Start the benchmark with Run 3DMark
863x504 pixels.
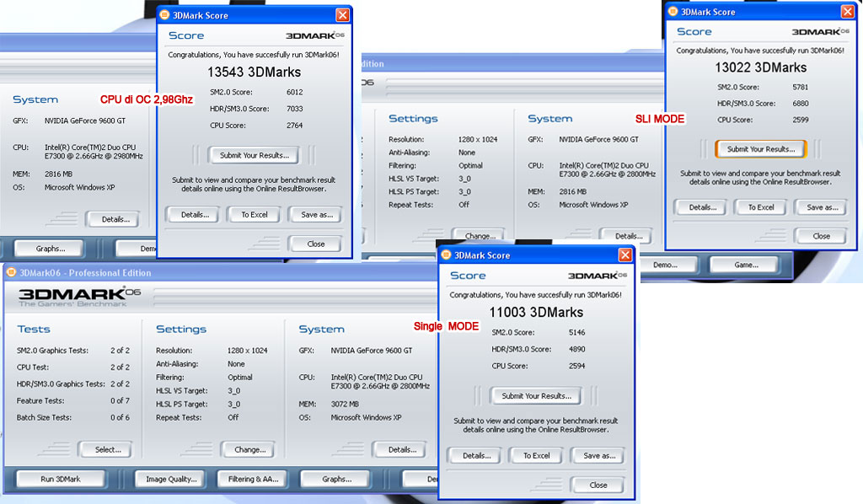(61, 480)
